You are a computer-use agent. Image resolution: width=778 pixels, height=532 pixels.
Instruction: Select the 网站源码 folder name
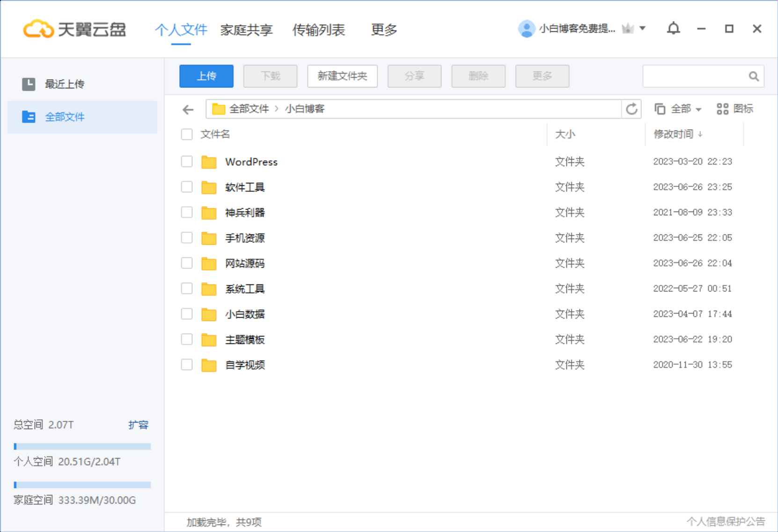coord(245,263)
